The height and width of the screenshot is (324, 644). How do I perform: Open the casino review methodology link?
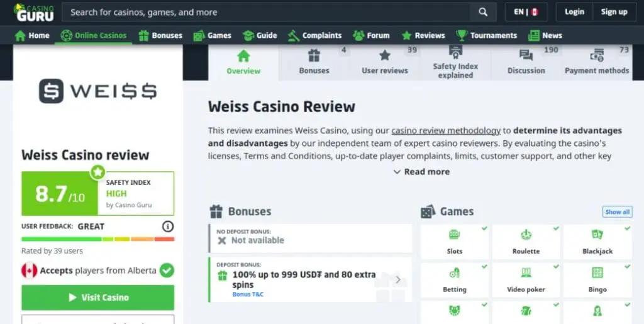tap(446, 131)
